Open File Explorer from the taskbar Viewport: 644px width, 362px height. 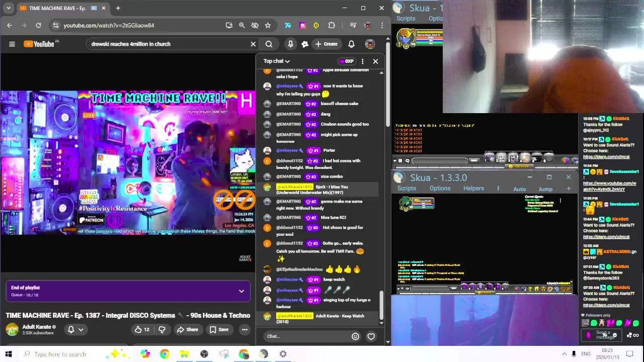click(x=184, y=354)
